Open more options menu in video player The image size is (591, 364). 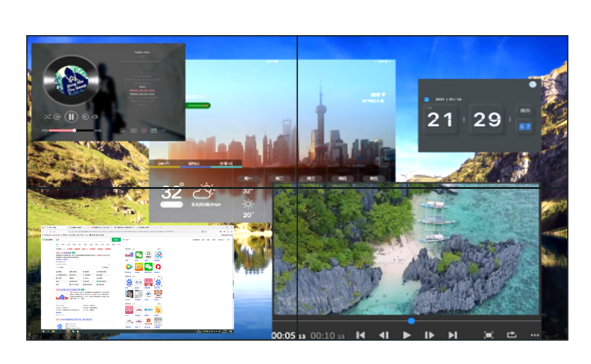click(x=534, y=335)
